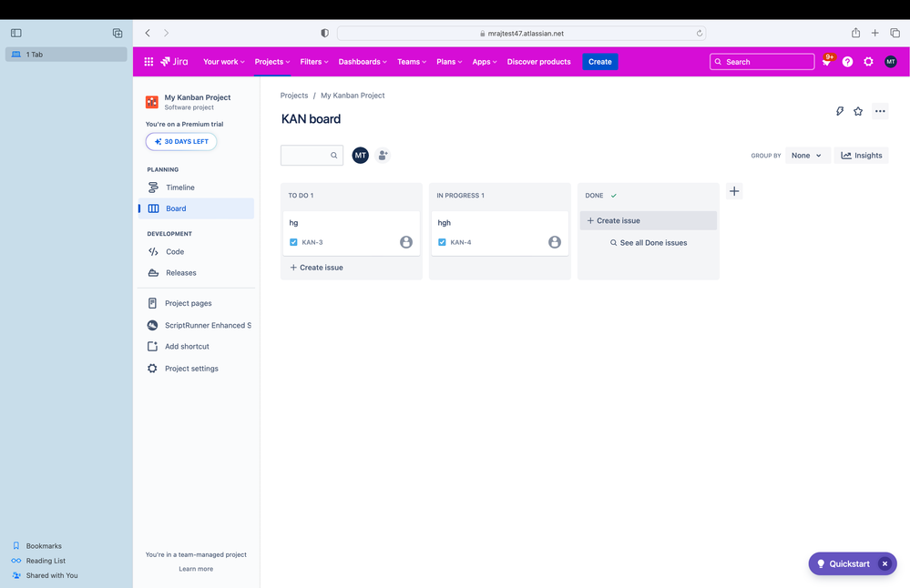Show Safari tab overview icon

point(895,33)
